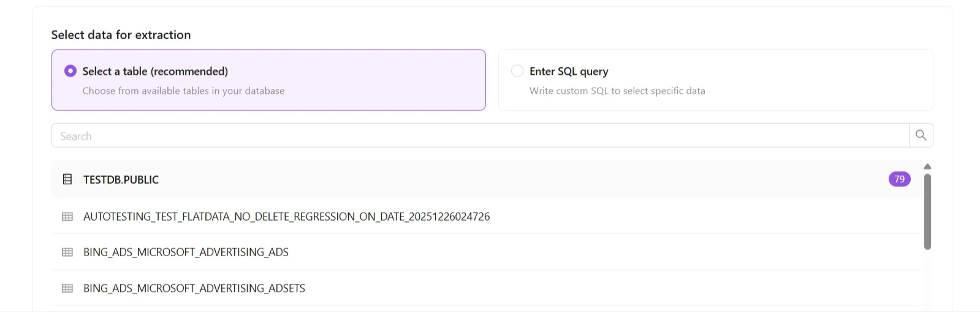Select AUTOTESTING_TEST_FLATDATA_NO_DELETE_REGRESSION table name
Viewport: 980px width, 312px height.
(286, 217)
